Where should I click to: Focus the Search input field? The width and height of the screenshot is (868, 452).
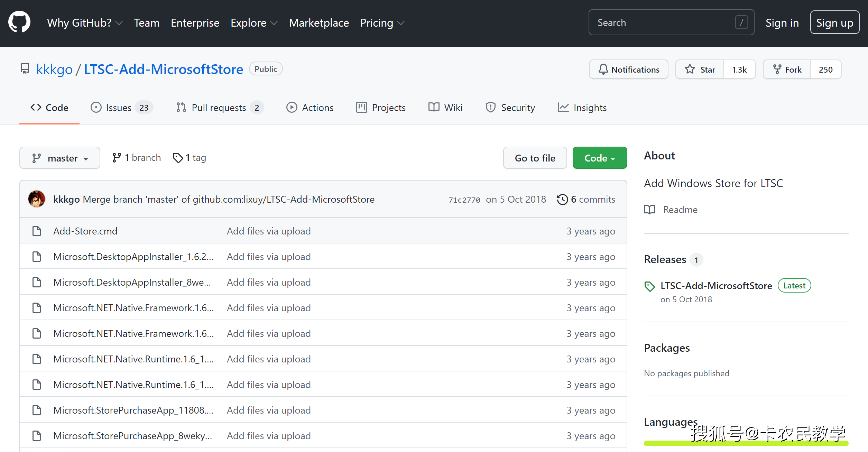[671, 22]
